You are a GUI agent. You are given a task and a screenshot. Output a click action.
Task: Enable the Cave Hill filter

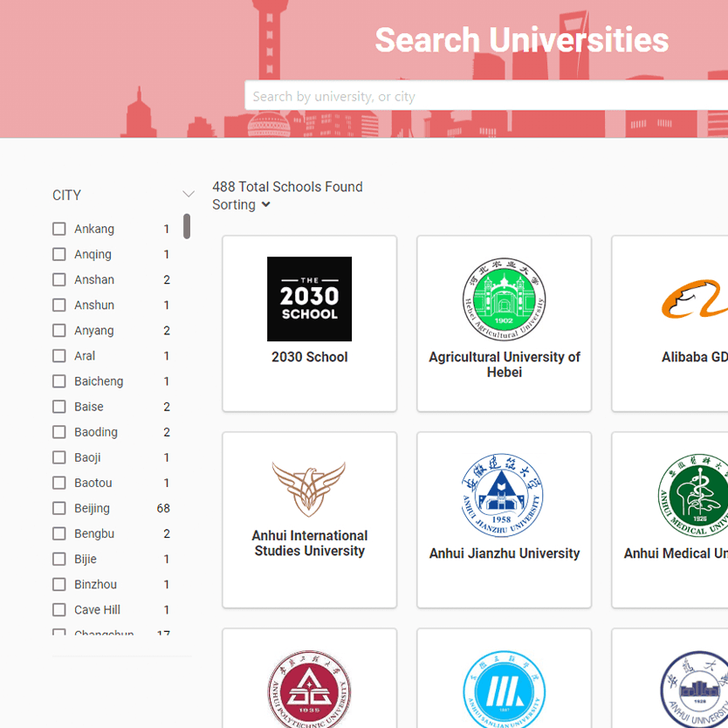click(58, 609)
